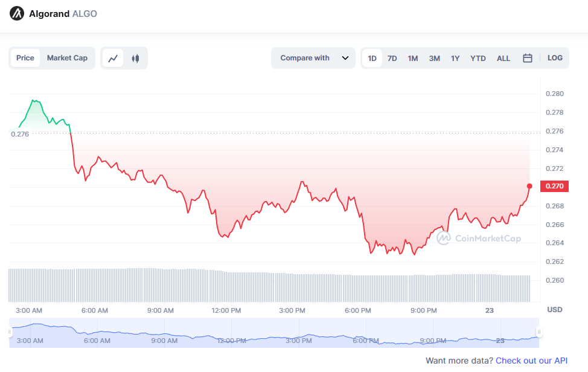Screen dimensions: 588x372
Task: Select the Price view toggle
Action: [25, 58]
